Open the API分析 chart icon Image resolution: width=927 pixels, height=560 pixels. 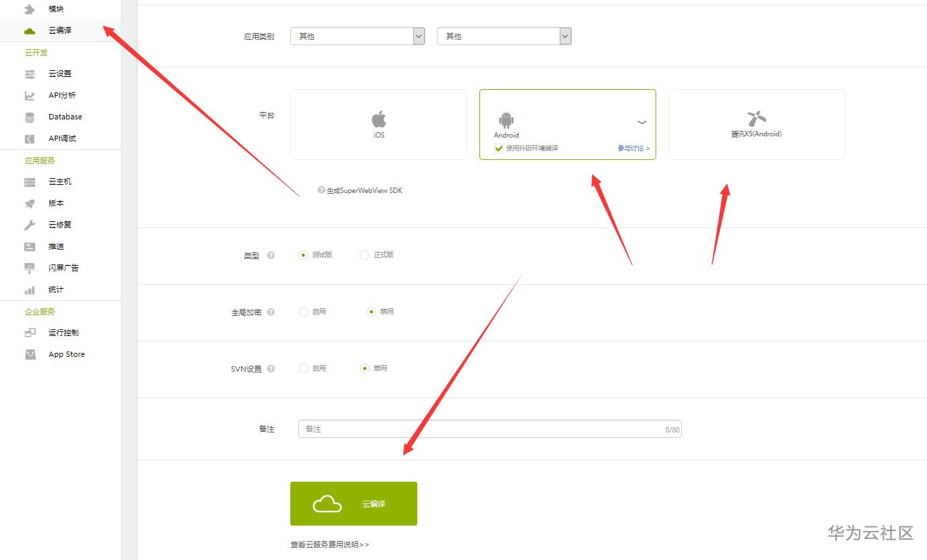(x=30, y=96)
